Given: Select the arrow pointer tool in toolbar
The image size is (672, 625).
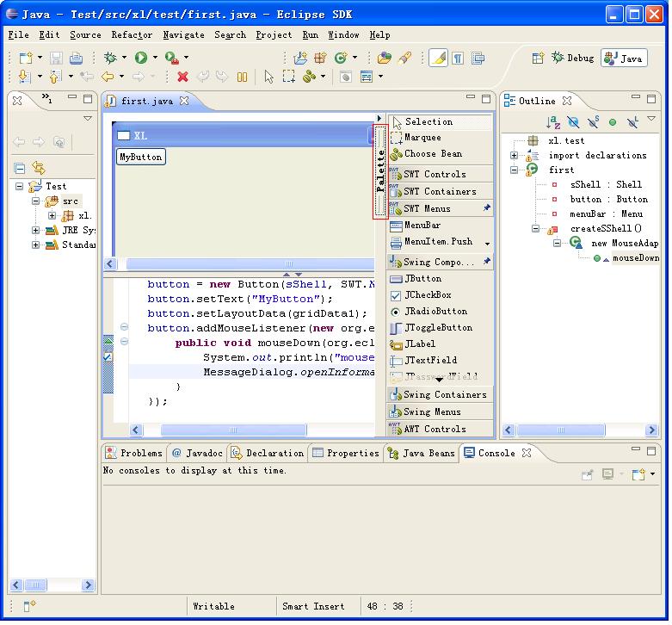Looking at the screenshot, I should (x=268, y=77).
